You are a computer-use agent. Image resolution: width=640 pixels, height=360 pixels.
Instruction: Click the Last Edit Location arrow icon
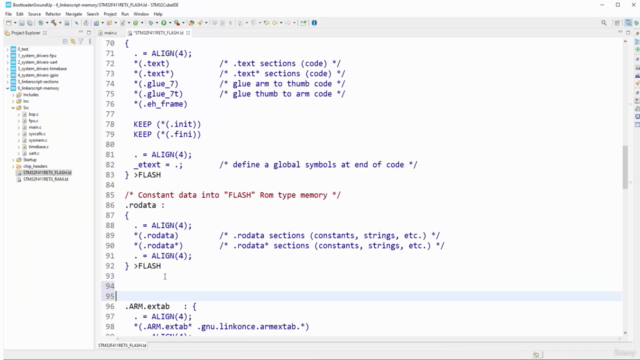click(x=266, y=23)
